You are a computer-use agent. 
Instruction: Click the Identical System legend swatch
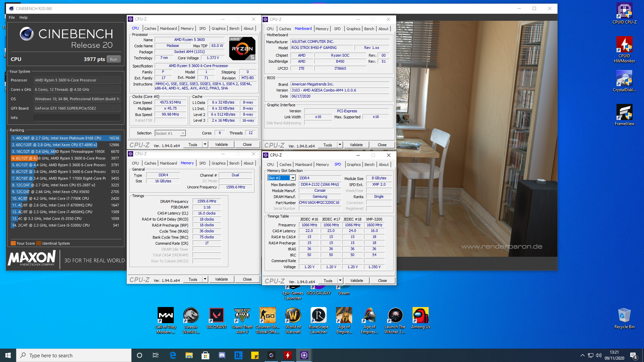tap(39, 243)
